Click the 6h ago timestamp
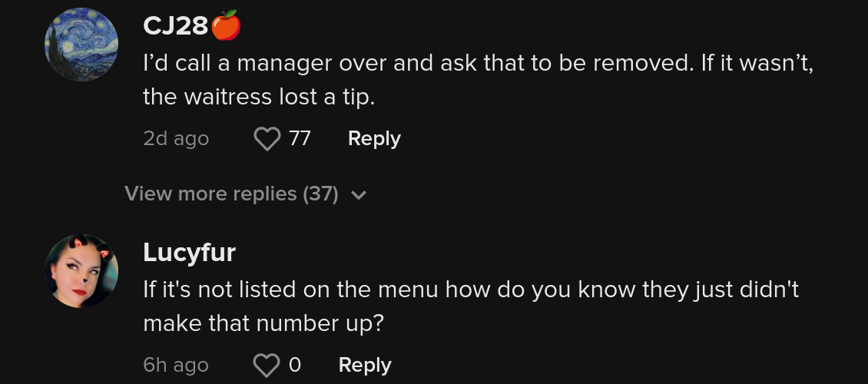868x384 pixels. [x=176, y=365]
